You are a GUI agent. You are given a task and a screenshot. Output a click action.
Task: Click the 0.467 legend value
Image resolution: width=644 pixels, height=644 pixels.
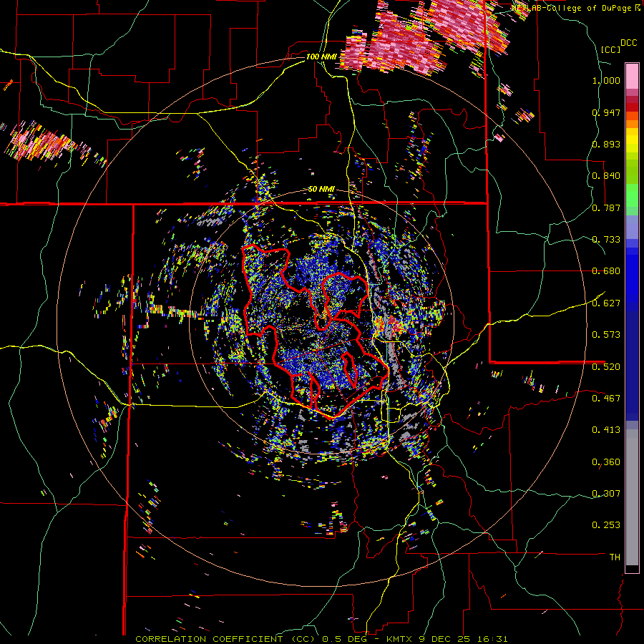click(606, 398)
